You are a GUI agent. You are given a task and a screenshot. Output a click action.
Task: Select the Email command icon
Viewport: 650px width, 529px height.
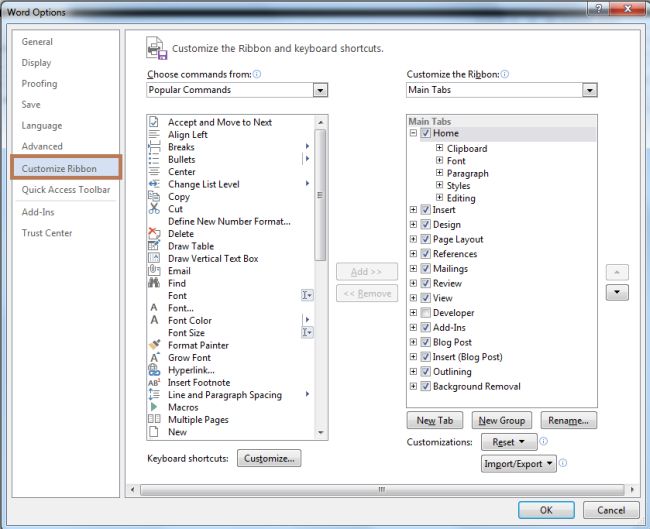point(154,270)
